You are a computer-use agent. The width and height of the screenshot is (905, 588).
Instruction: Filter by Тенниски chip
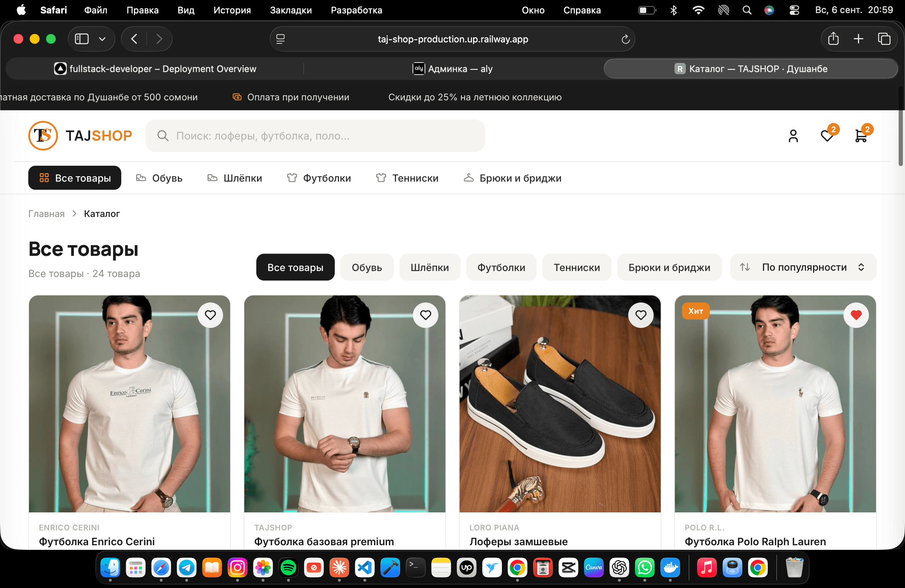(577, 267)
